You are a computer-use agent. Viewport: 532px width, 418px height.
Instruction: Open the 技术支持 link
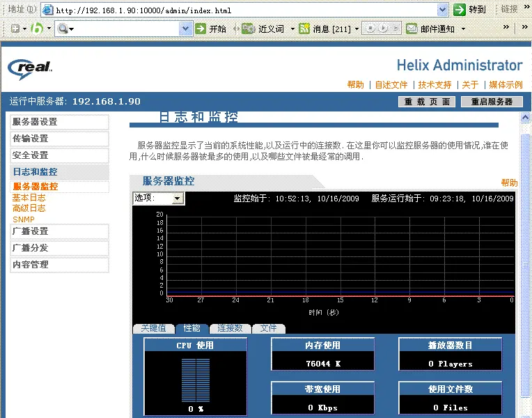[x=435, y=84]
